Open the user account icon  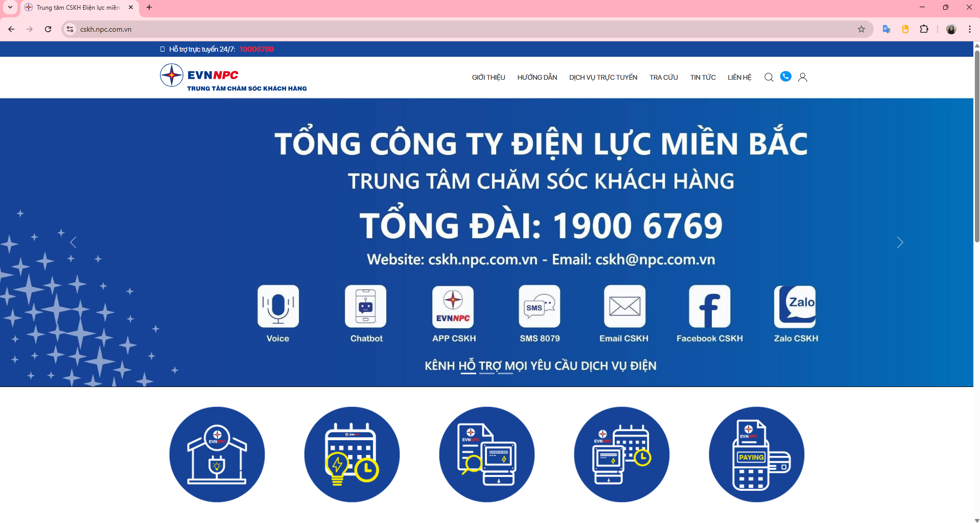point(803,77)
